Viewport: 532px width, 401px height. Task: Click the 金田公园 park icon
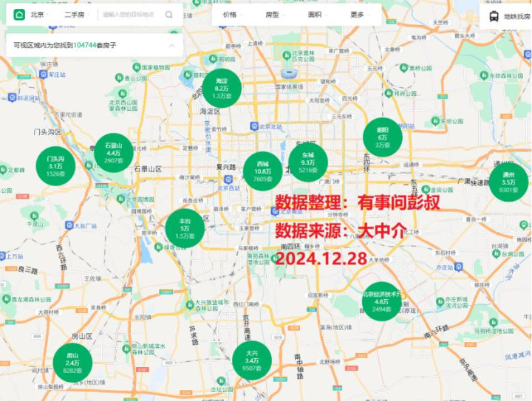tap(426, 189)
